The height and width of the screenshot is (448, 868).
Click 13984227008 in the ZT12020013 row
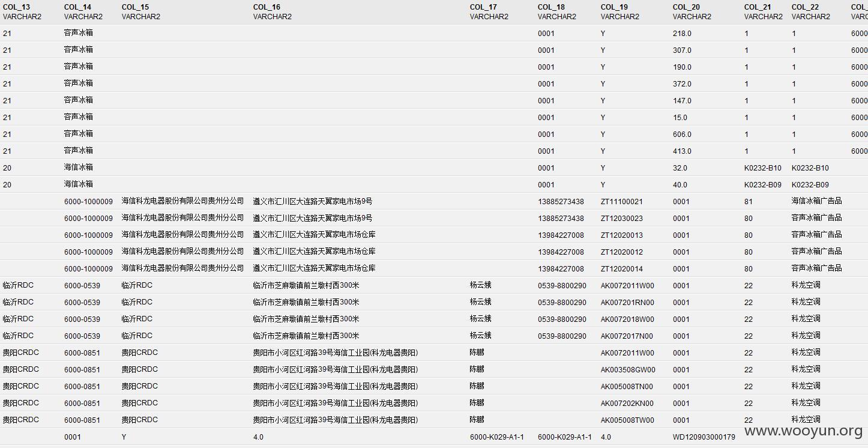(x=561, y=235)
